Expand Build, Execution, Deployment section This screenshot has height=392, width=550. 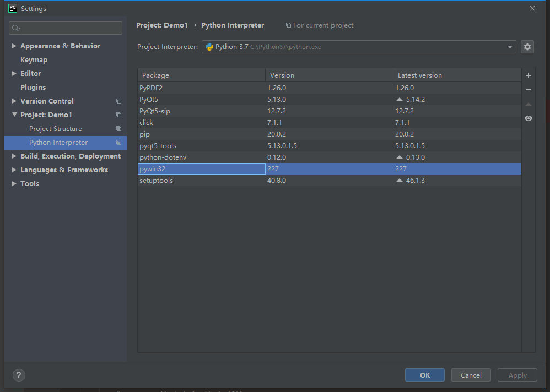[14, 156]
